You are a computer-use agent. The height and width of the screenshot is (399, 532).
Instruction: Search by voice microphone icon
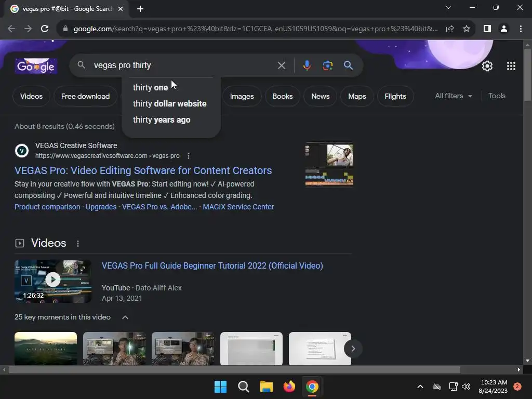point(307,65)
